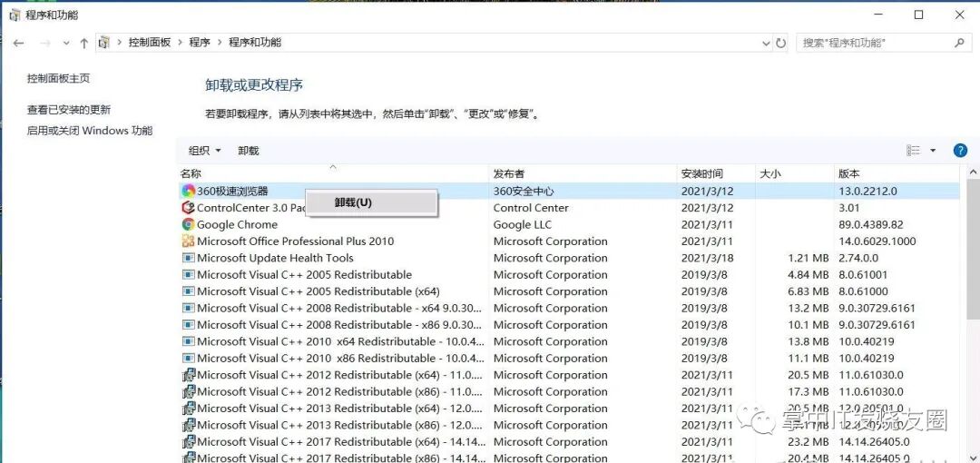Screen dimensions: 980x463
Task: Sort by the 版本 column header
Action: point(897,173)
